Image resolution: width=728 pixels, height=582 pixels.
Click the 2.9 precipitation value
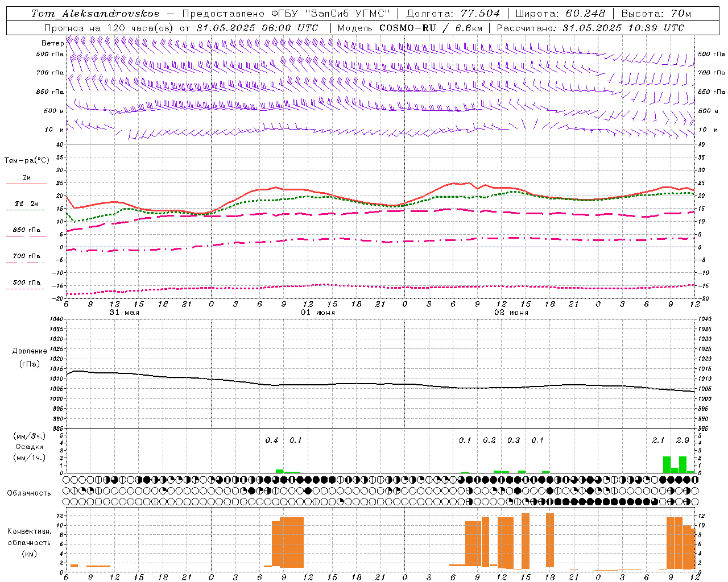point(682,440)
